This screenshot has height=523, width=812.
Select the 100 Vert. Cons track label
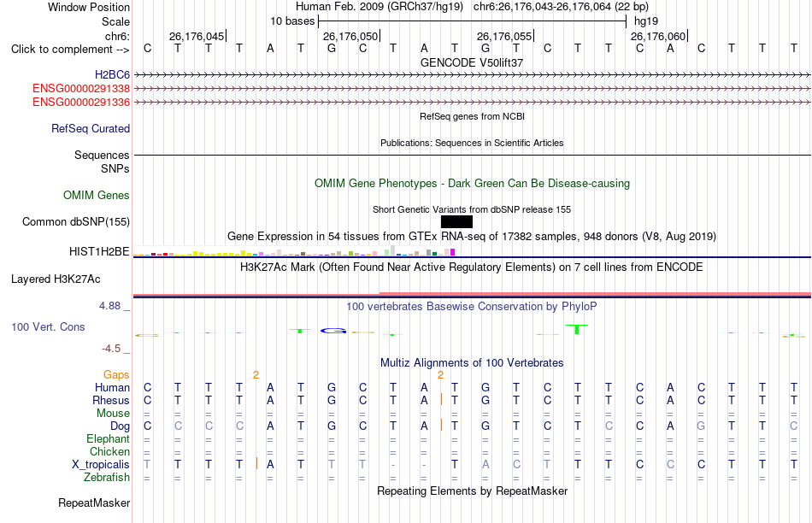48,326
